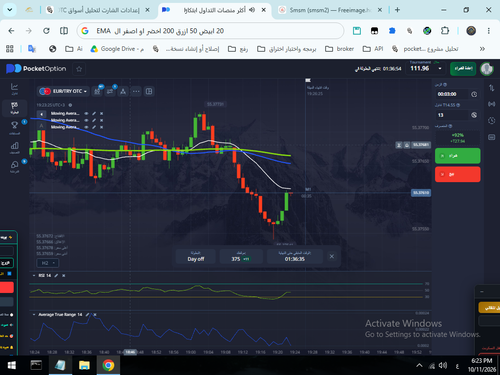Image resolution: width=500 pixels, height=375 pixels.
Task: Click the volume icon in the system tray
Action: (443, 366)
